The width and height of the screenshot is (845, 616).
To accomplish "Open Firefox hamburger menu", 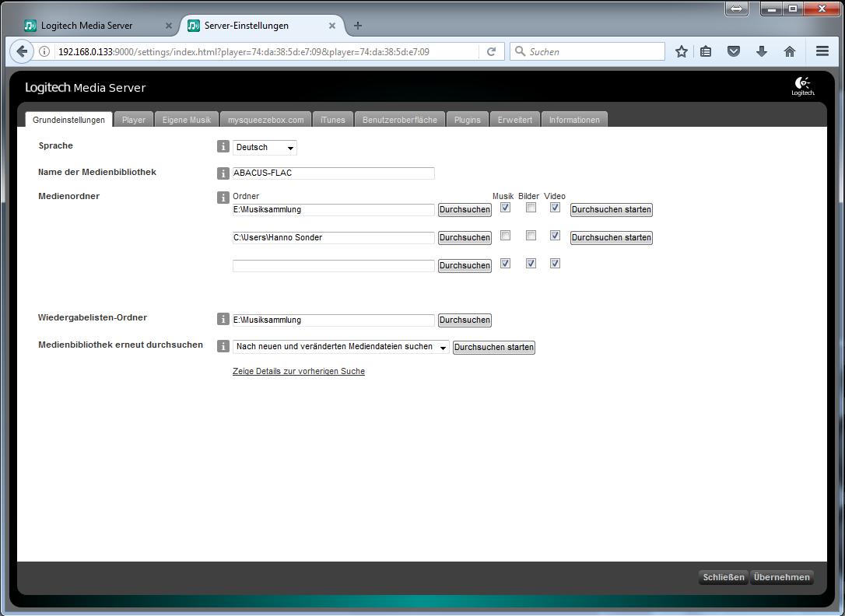I will (822, 51).
